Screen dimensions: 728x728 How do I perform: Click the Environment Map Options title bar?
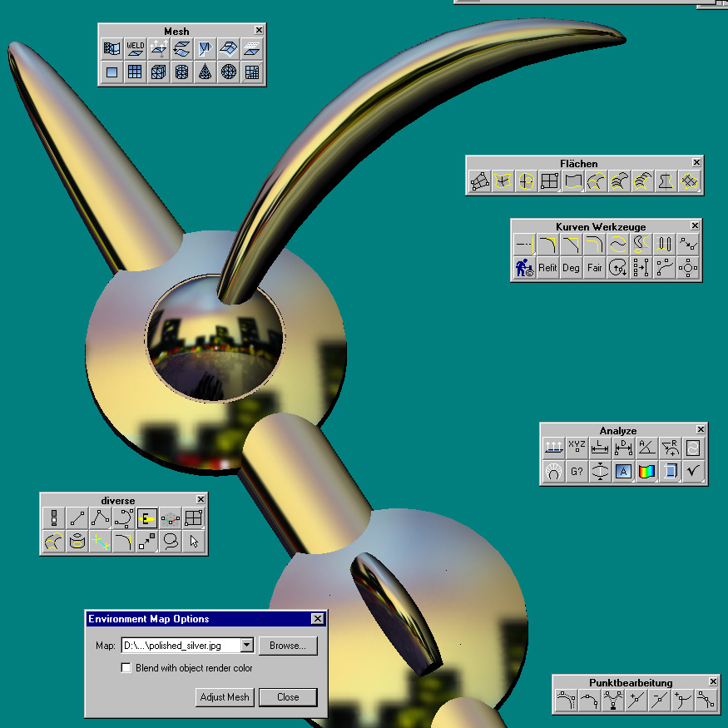pos(206,619)
